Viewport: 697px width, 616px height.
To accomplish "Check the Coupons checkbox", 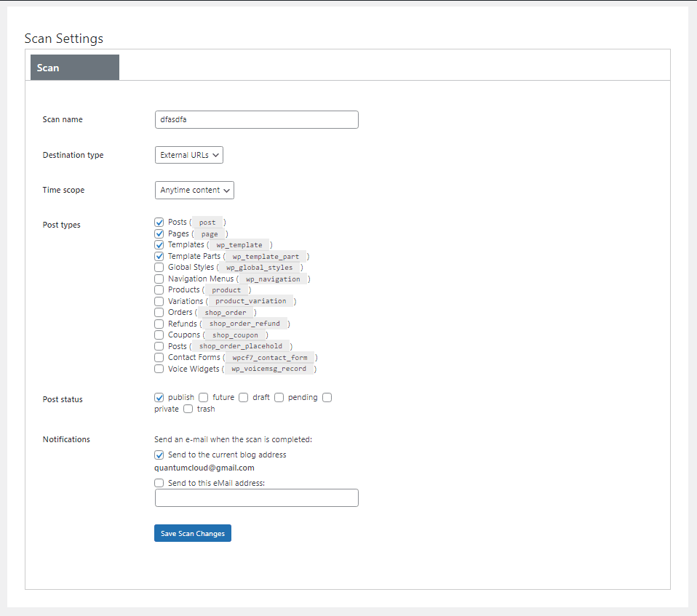I will 159,335.
